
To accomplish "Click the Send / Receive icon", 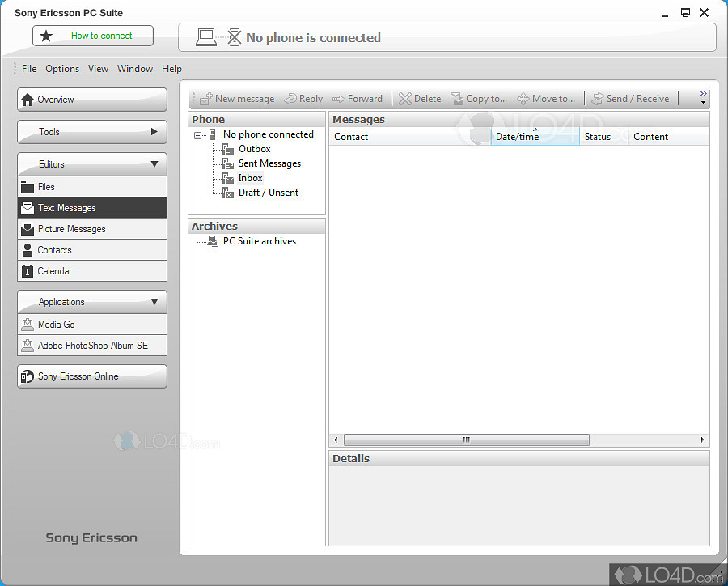I will click(x=598, y=99).
